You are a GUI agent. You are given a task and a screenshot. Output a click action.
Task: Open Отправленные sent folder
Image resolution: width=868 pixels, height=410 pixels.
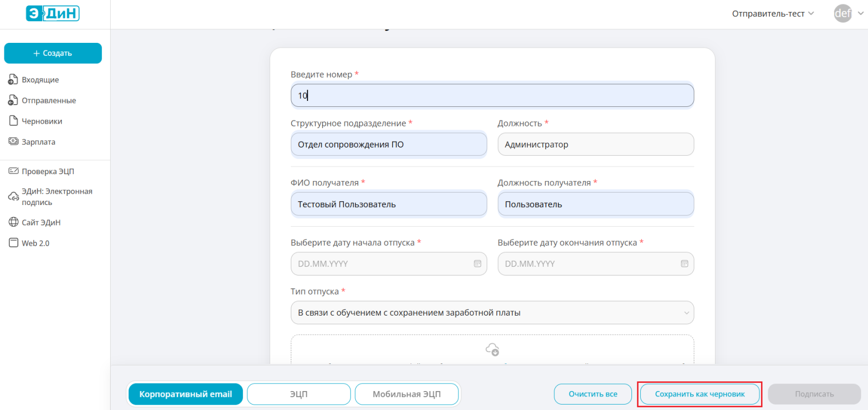pyautogui.click(x=48, y=101)
